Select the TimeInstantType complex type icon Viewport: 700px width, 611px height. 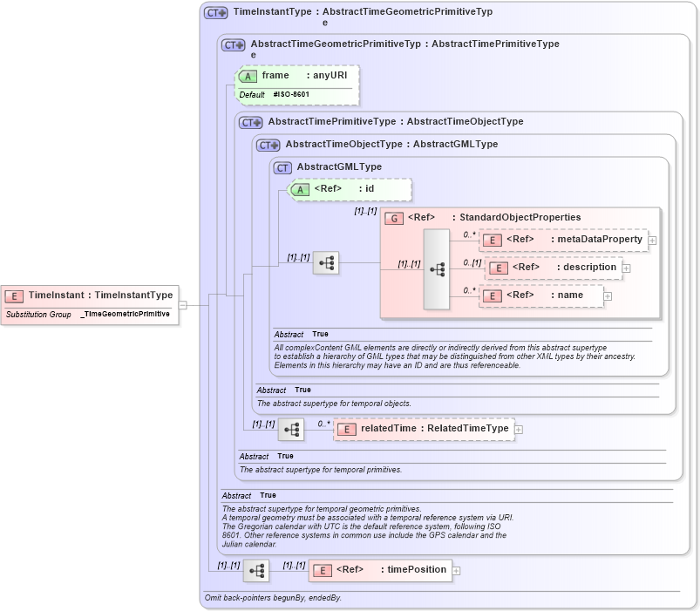coord(214,11)
